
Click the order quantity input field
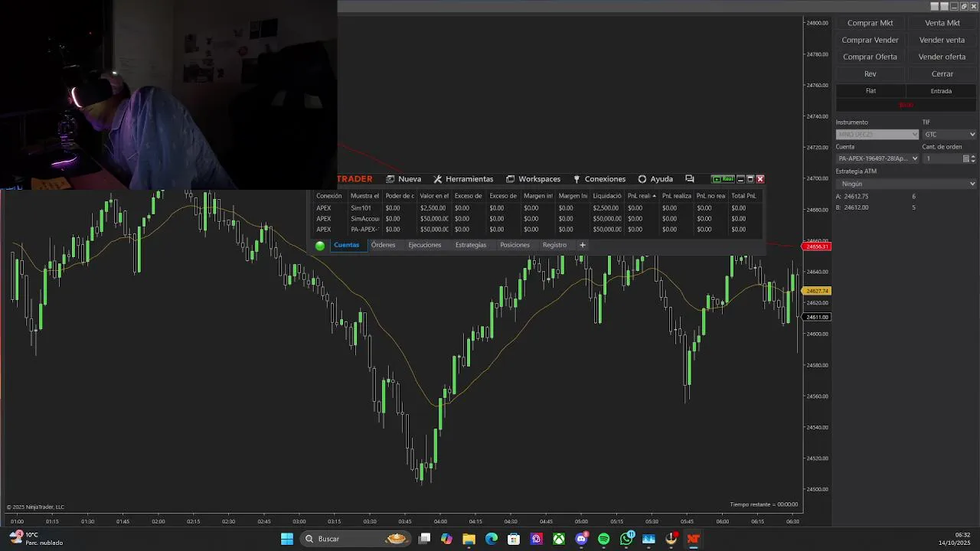[942, 158]
